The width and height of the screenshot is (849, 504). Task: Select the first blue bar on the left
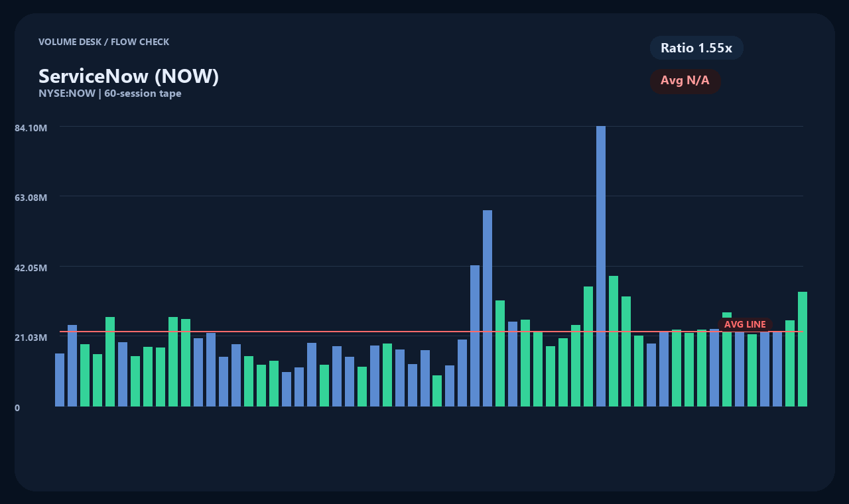[x=60, y=380]
